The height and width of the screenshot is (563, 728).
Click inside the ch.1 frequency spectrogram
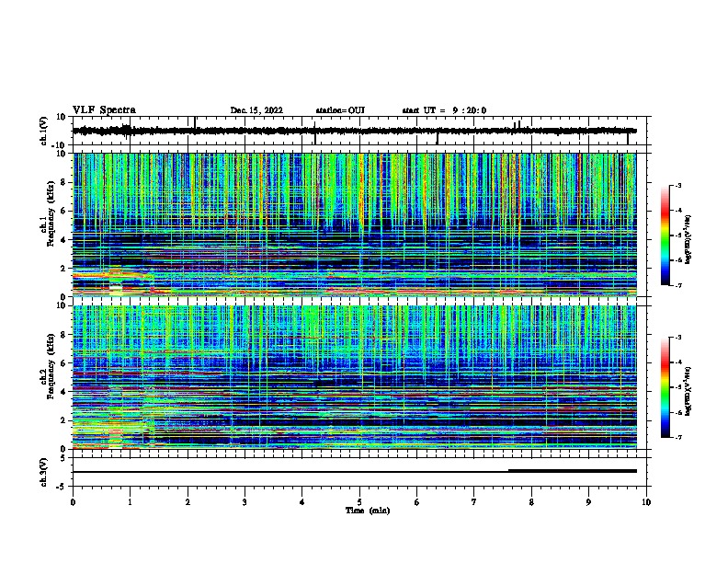point(355,224)
